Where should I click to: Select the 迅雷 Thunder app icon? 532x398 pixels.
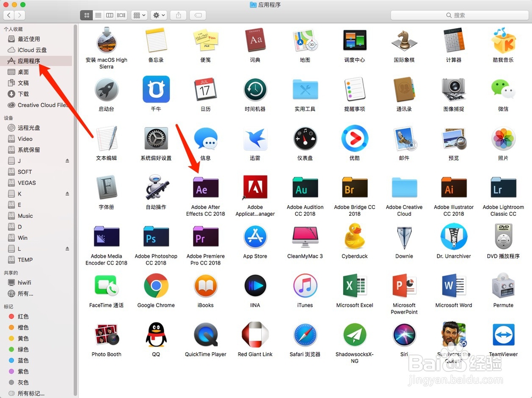(x=255, y=138)
